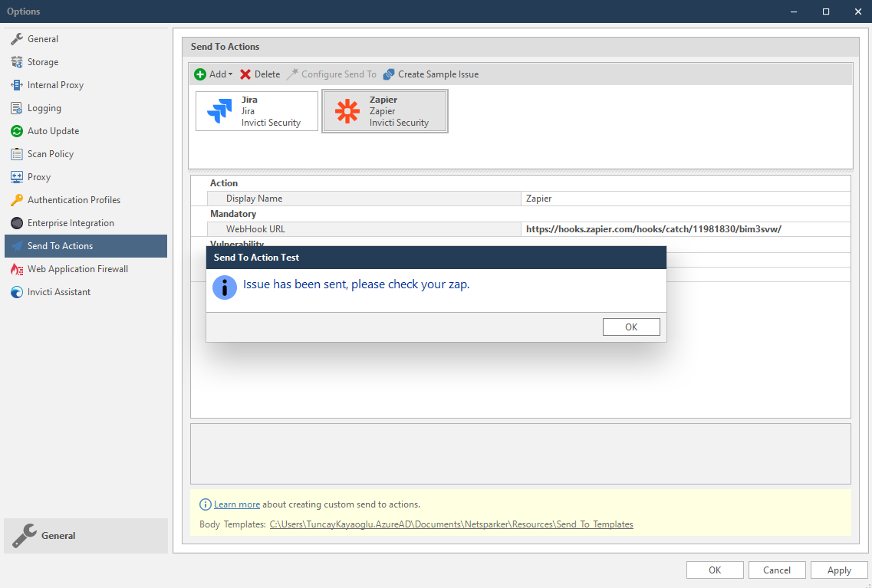
Task: Open the Send To Templates folder link
Action: pyautogui.click(x=451, y=524)
